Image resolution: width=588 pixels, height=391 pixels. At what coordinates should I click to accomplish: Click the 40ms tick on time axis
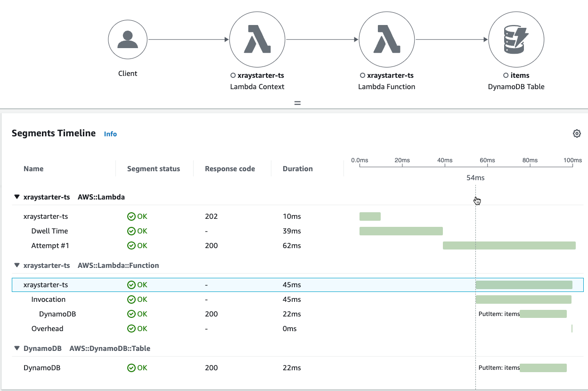[x=445, y=160]
